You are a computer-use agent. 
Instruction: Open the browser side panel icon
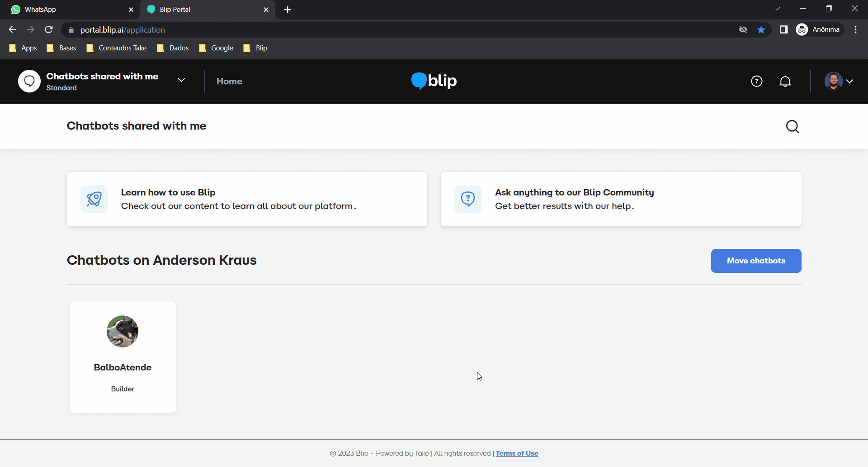point(783,30)
